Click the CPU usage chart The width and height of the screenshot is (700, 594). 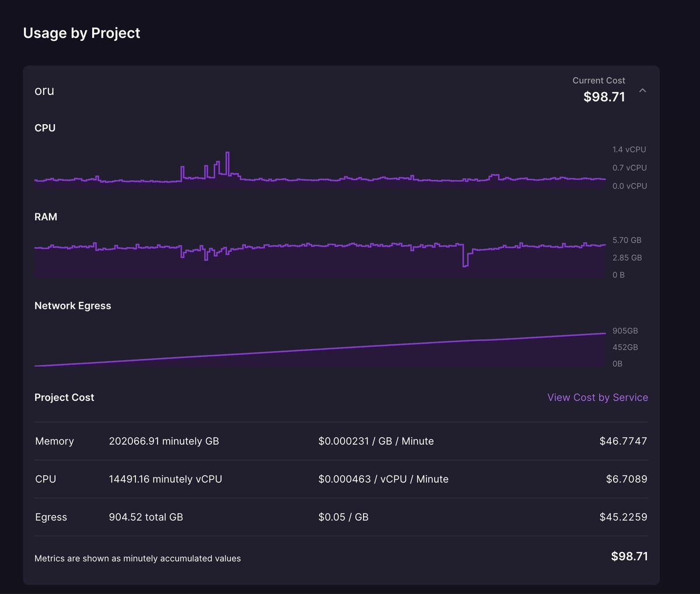pos(320,169)
